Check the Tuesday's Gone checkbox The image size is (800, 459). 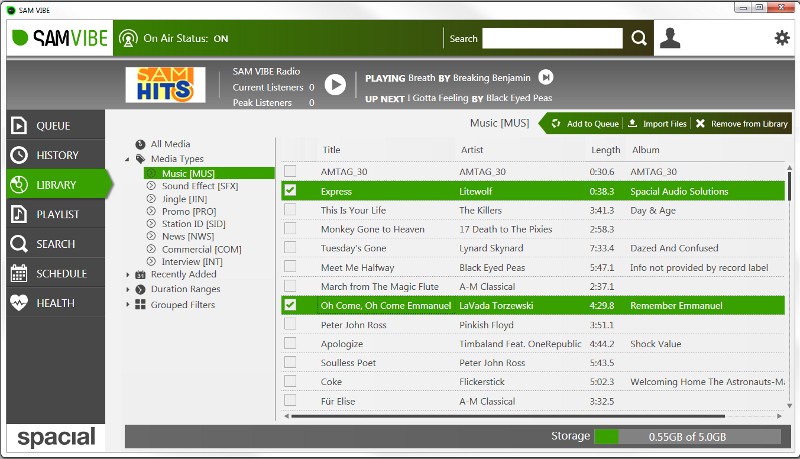(290, 247)
